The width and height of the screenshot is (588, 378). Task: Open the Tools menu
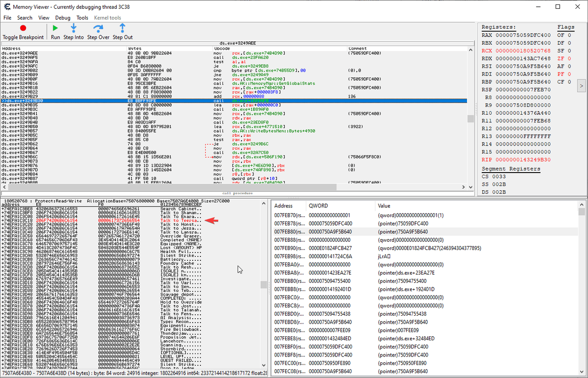(x=82, y=18)
